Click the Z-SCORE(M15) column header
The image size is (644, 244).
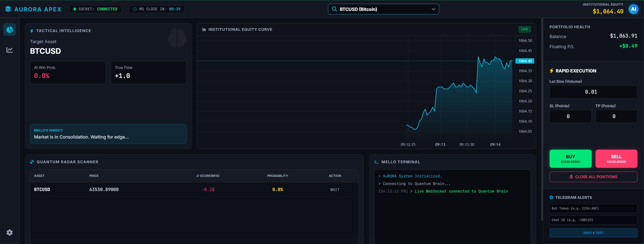(x=208, y=176)
